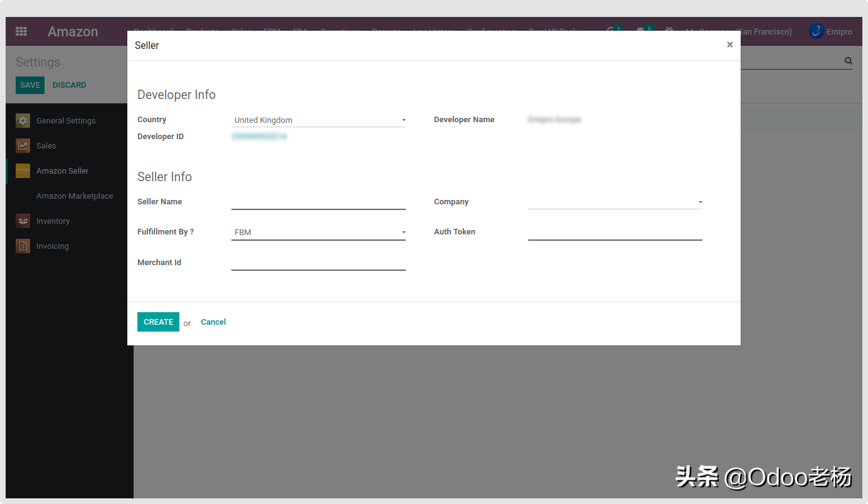Focus the Auth Token field
The height and width of the screenshot is (504, 868).
615,232
